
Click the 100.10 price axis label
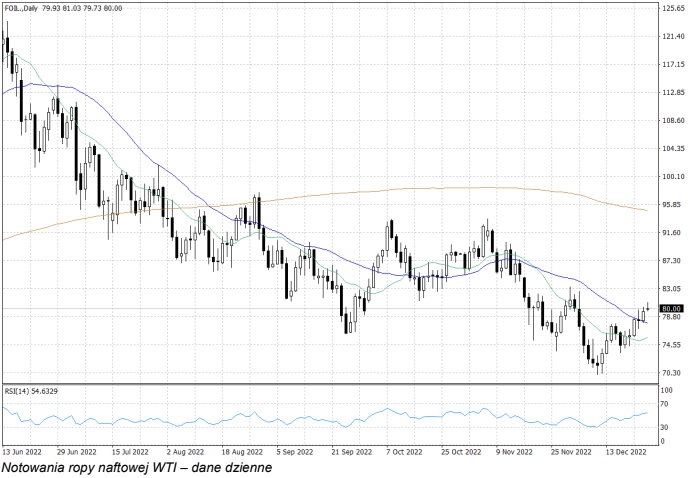tap(671, 176)
